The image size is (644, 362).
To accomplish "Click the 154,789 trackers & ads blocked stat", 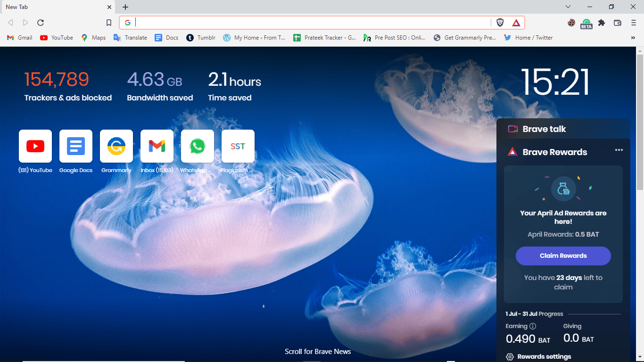I will [68, 86].
